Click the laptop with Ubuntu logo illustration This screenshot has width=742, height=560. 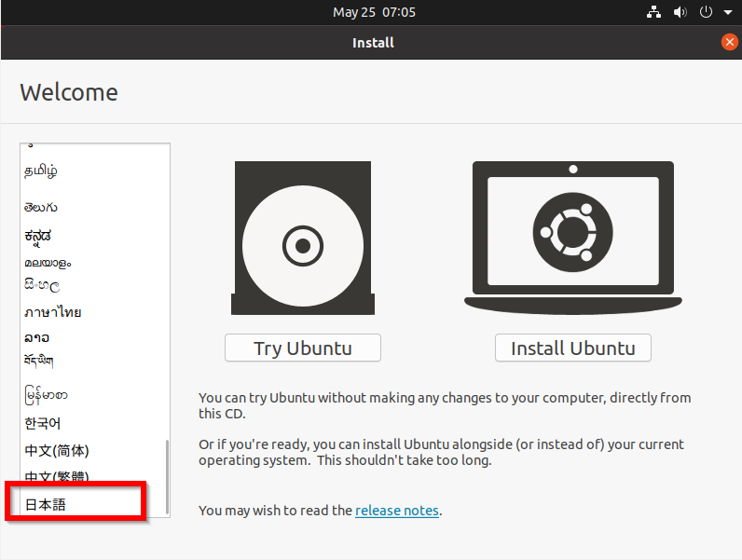(573, 238)
